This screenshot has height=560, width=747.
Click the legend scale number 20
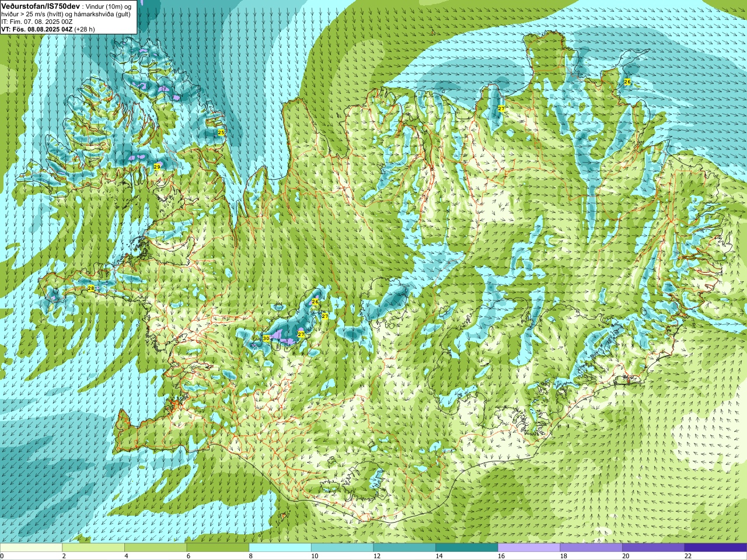(x=626, y=556)
